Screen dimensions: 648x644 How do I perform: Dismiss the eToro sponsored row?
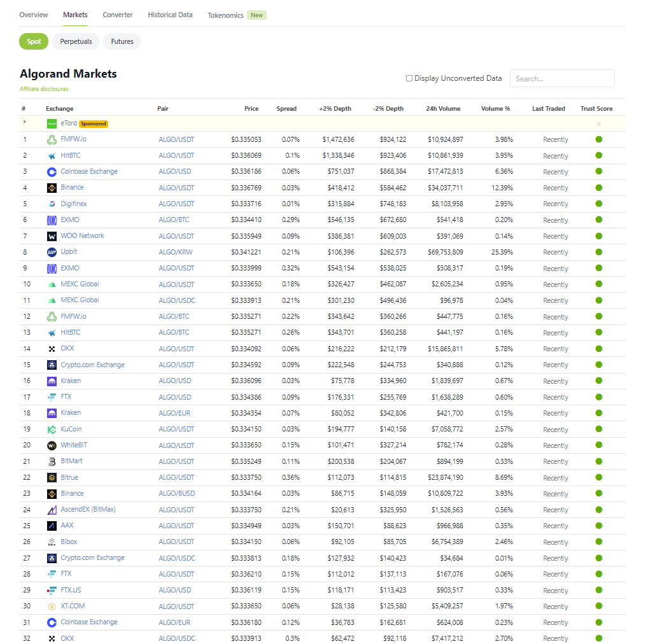pyautogui.click(x=598, y=123)
